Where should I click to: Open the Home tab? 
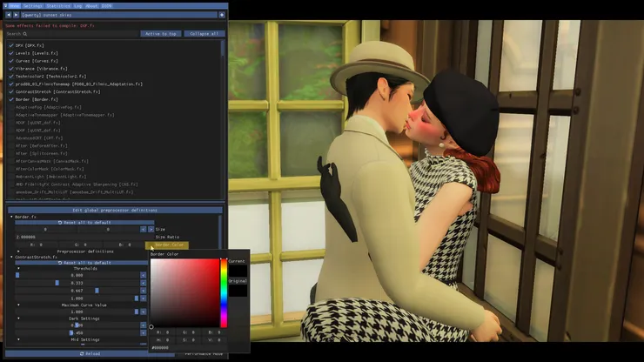tap(15, 6)
